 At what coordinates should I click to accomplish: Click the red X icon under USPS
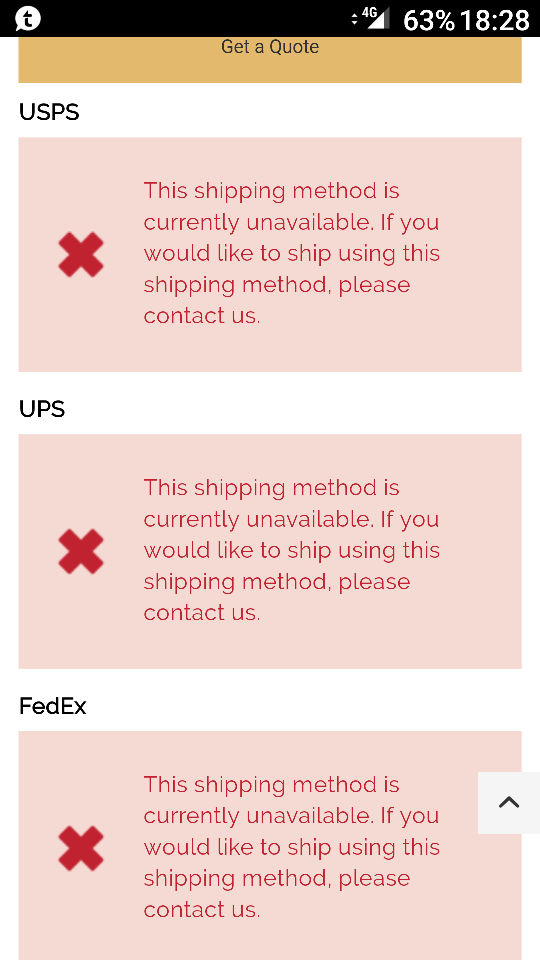coord(81,254)
